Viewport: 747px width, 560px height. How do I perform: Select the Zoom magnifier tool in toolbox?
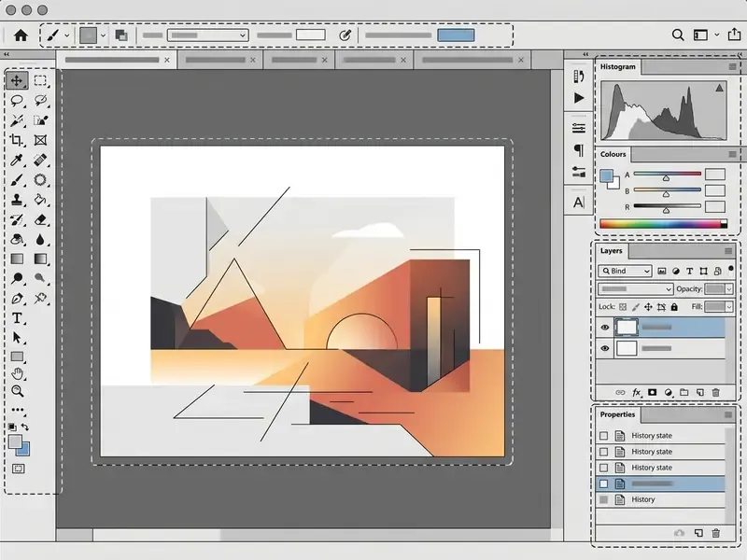[17, 391]
